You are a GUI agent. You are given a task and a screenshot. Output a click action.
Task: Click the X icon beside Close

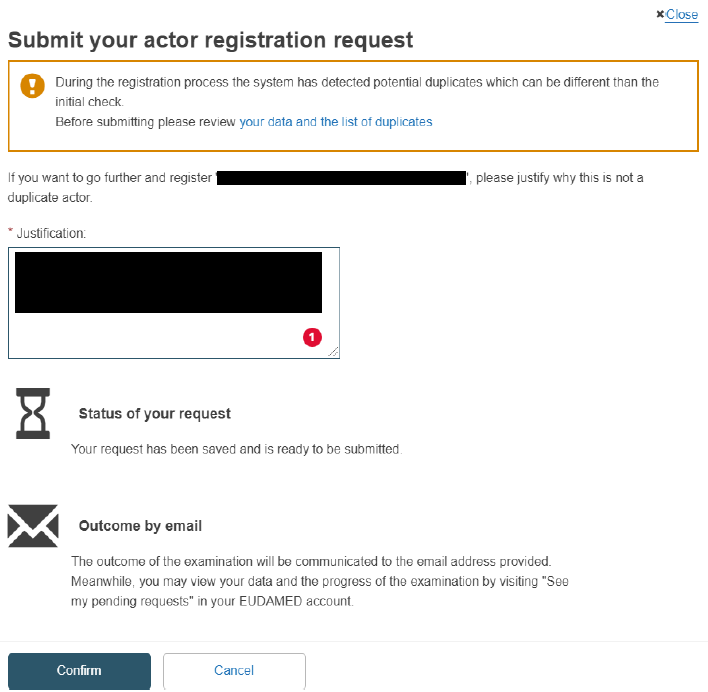(660, 14)
